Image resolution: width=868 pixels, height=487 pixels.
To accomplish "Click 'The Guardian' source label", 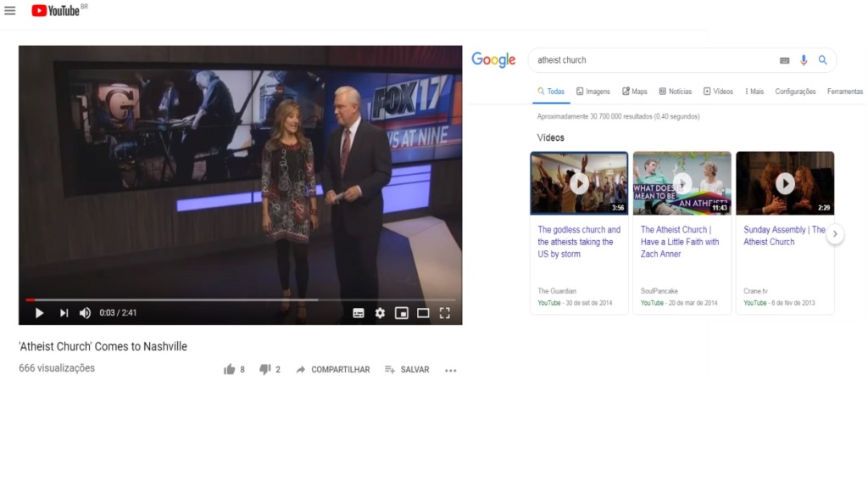I will click(557, 291).
